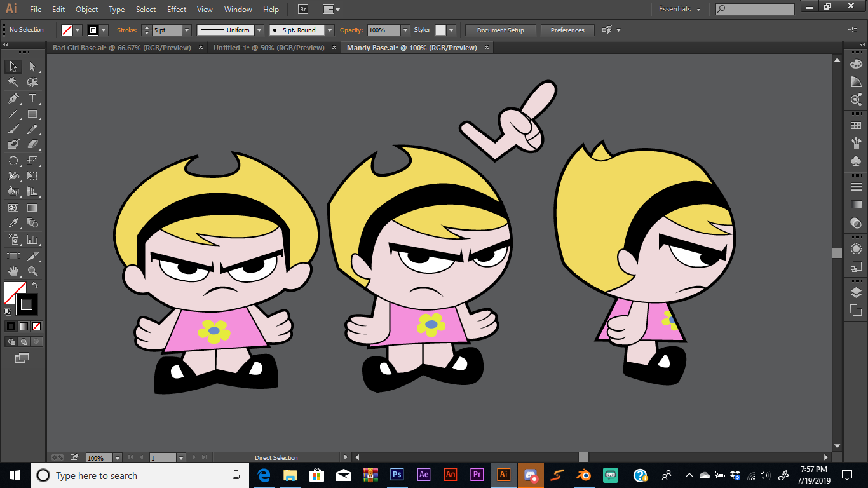Image resolution: width=868 pixels, height=488 pixels.
Task: Select the Line Segment tool
Action: (13, 114)
